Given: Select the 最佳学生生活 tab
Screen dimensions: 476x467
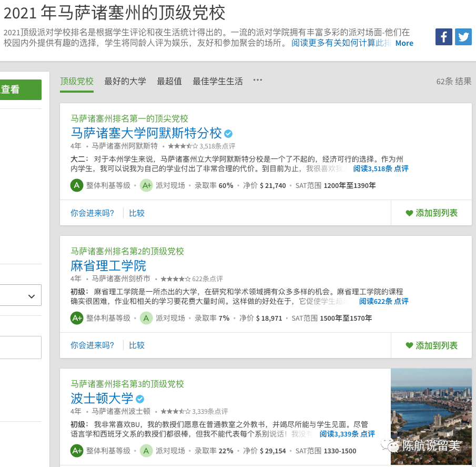Looking at the screenshot, I should click(218, 81).
